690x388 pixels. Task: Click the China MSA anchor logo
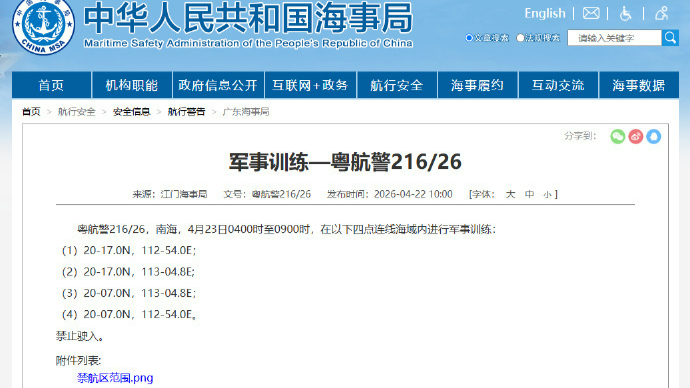[43, 26]
